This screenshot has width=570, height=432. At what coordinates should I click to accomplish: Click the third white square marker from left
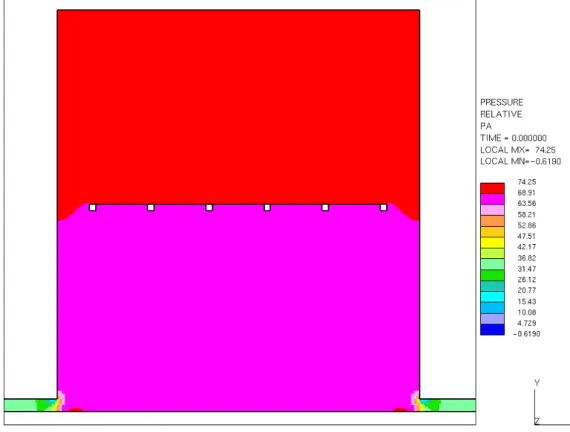pyautogui.click(x=209, y=208)
